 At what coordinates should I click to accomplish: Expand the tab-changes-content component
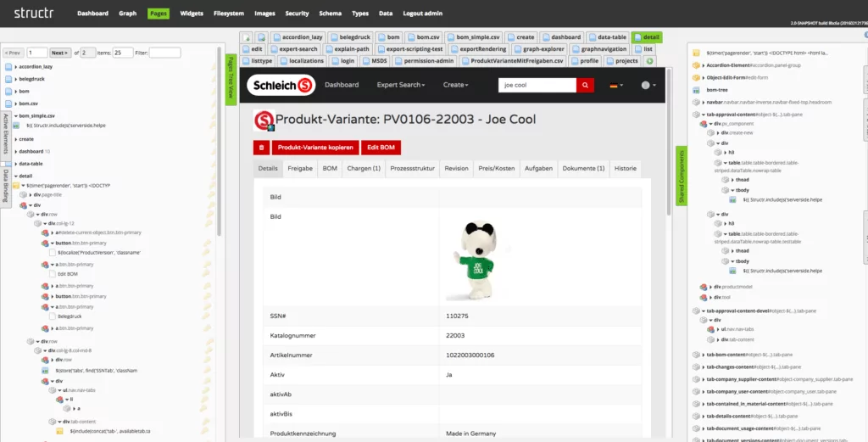coord(703,366)
